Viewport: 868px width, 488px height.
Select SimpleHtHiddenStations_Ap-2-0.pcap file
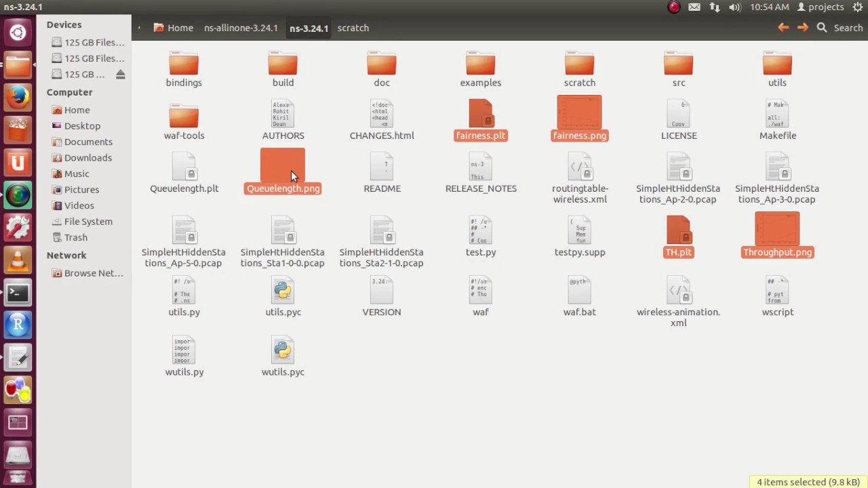pyautogui.click(x=679, y=179)
